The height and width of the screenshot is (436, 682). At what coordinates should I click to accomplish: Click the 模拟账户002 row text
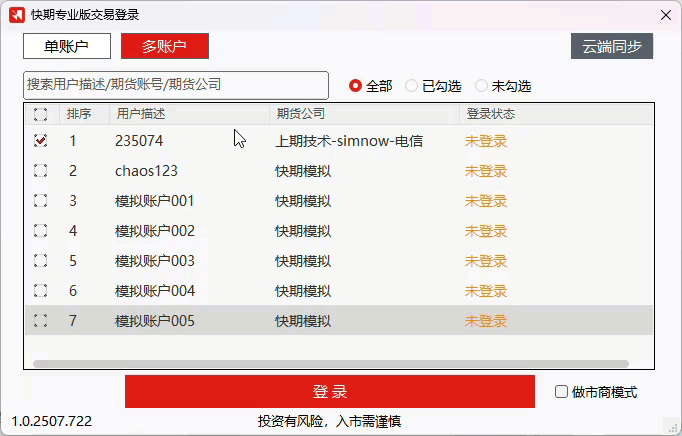click(x=155, y=231)
